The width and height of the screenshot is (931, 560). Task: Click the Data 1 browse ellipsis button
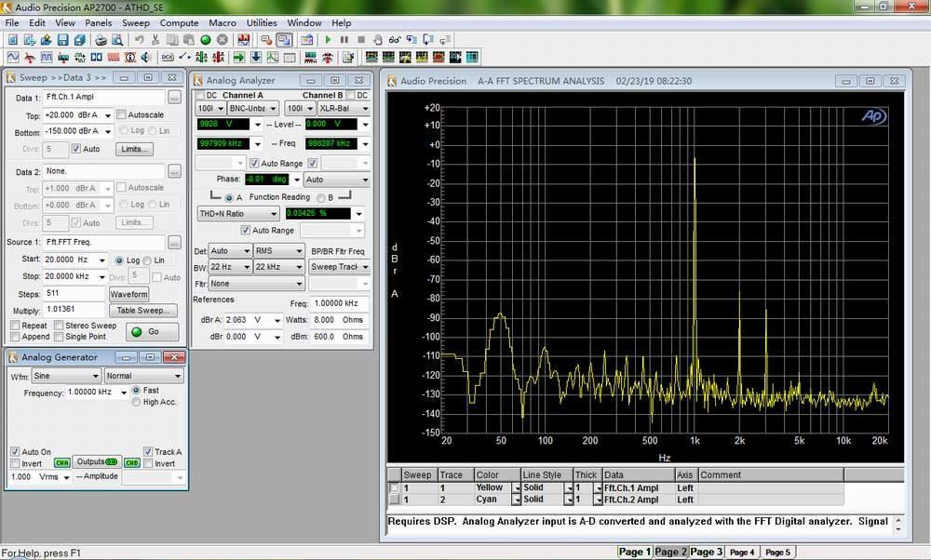(x=174, y=98)
